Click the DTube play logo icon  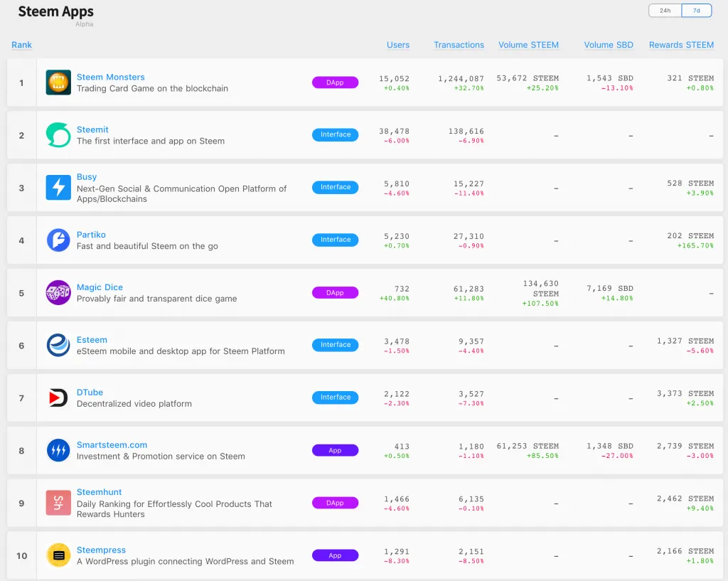click(58, 398)
